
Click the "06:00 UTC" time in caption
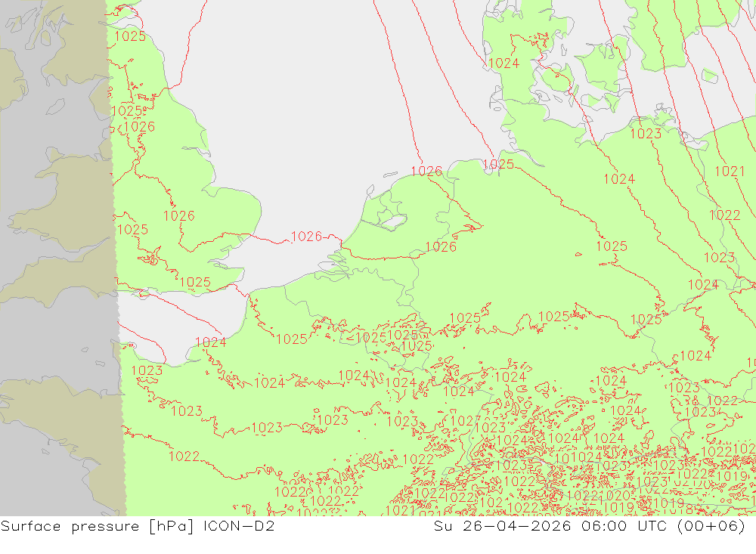click(624, 526)
